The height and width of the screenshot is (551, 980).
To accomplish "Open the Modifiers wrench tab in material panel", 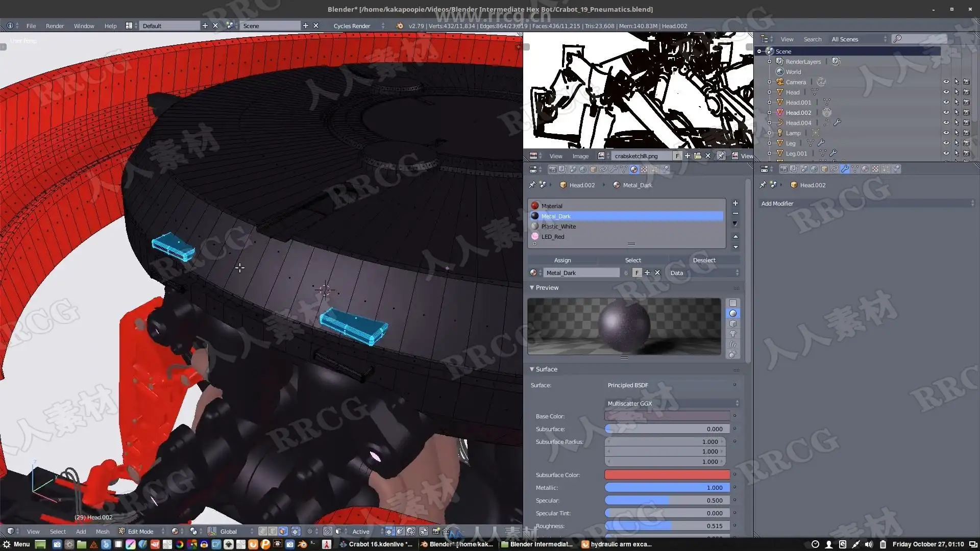I will click(614, 169).
